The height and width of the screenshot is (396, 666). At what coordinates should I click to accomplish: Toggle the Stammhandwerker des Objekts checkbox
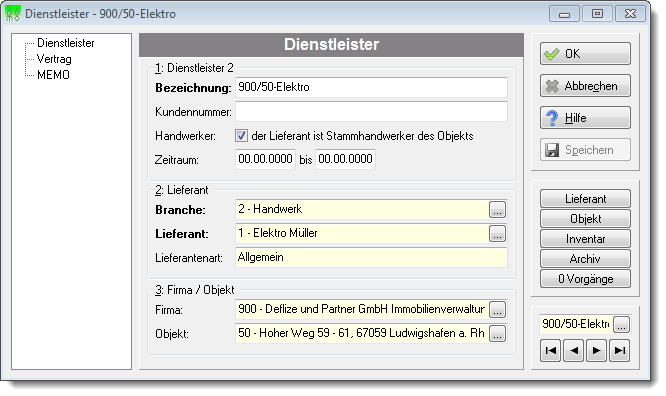241,136
